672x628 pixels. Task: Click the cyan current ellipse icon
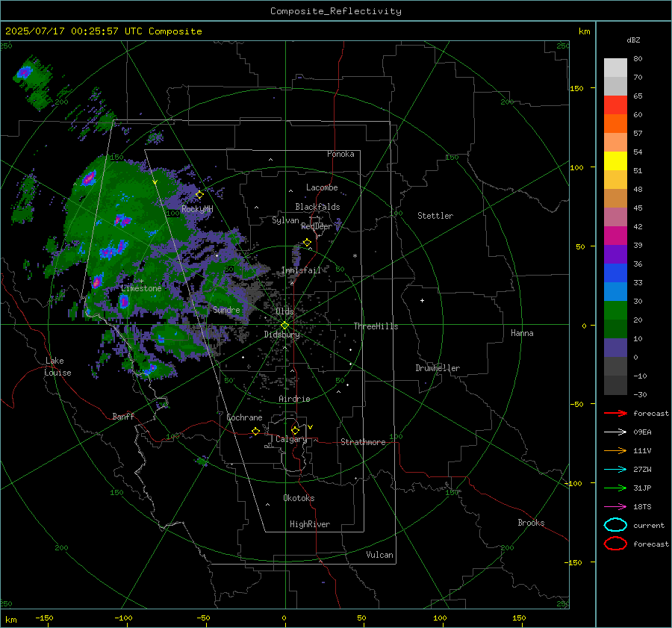tap(615, 525)
